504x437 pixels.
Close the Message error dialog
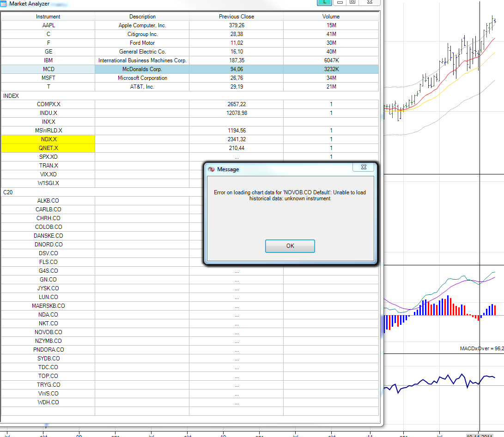(x=364, y=168)
